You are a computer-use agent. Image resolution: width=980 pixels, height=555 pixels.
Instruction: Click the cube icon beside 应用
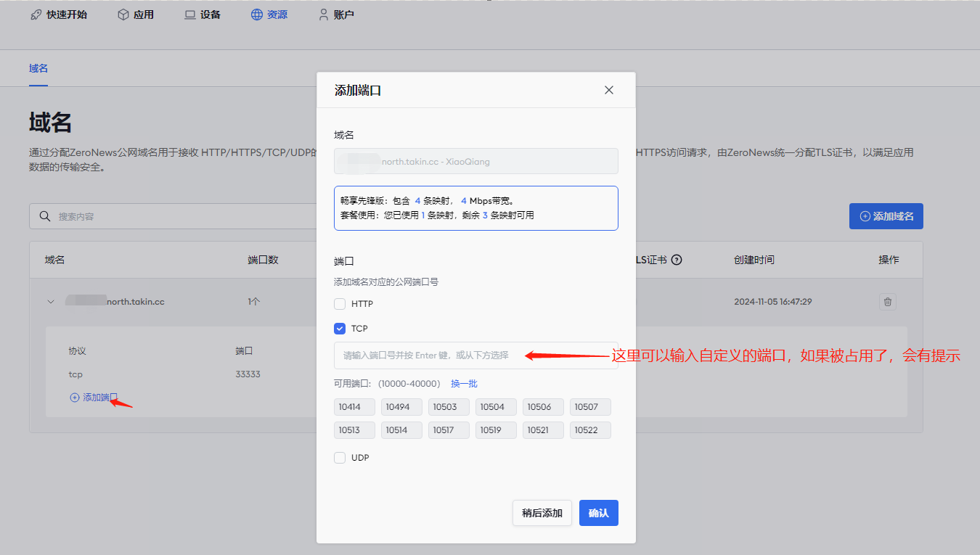(x=123, y=15)
